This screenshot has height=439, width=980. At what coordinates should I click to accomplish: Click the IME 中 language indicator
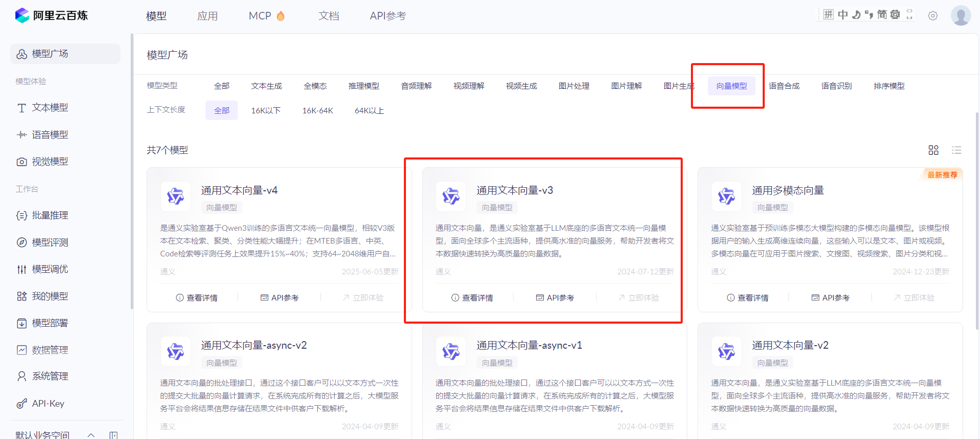(843, 15)
